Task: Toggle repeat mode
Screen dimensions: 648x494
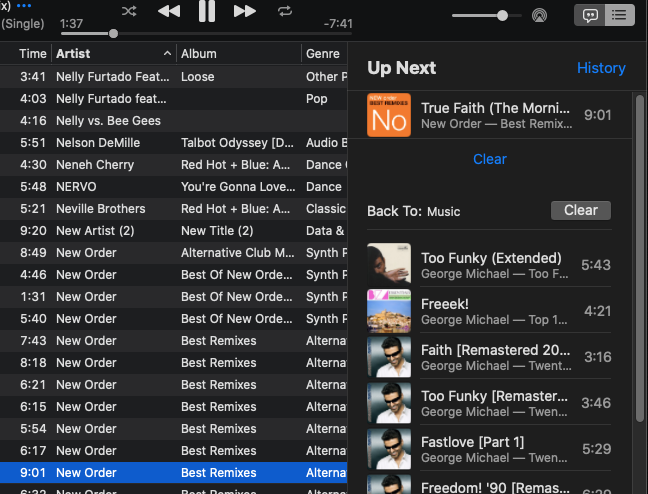Action: tap(285, 11)
